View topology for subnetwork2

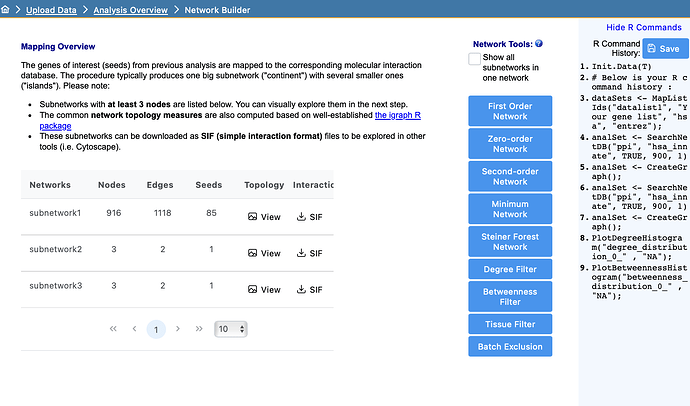(x=264, y=253)
